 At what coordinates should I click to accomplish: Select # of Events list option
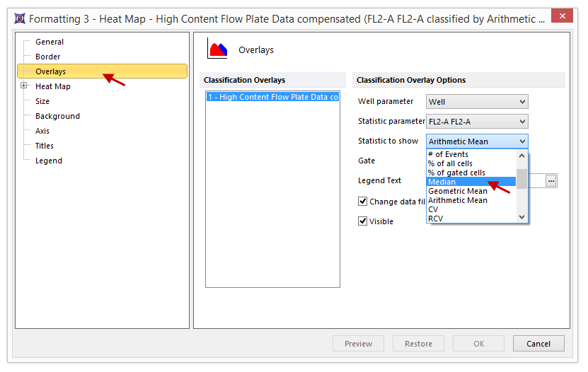(448, 154)
